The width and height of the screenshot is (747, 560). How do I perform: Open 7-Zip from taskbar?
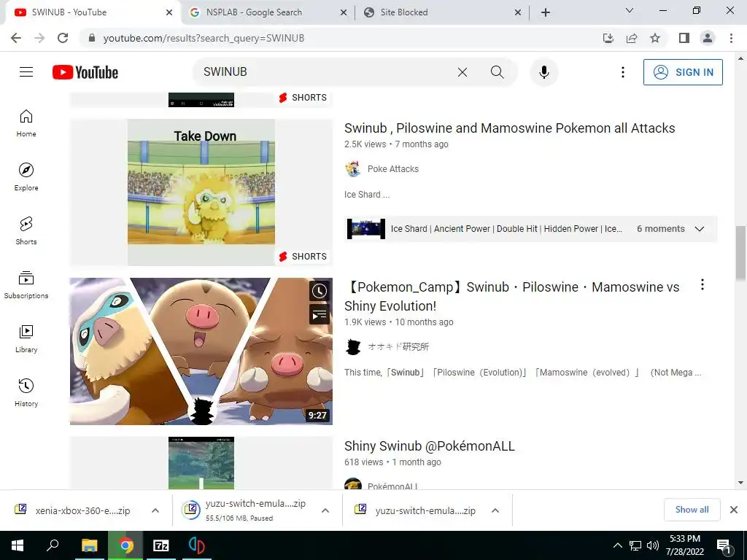(161, 545)
